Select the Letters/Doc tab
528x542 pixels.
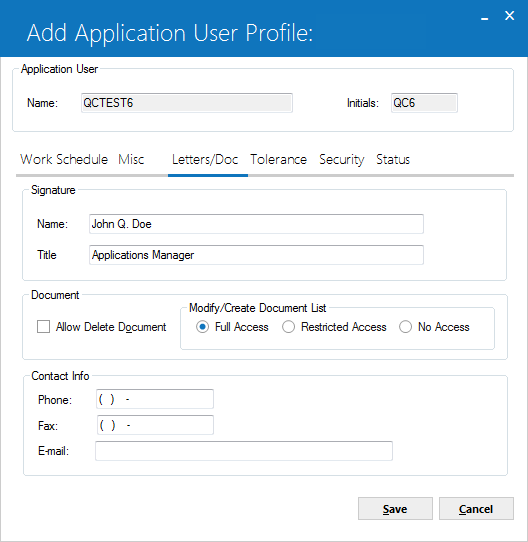tap(205, 159)
